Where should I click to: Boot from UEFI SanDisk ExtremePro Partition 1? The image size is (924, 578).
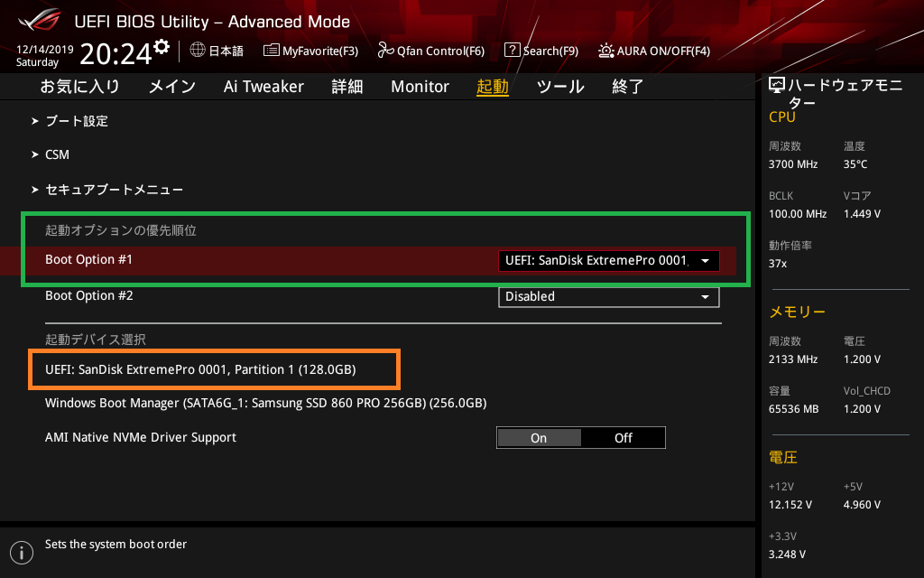(x=200, y=369)
